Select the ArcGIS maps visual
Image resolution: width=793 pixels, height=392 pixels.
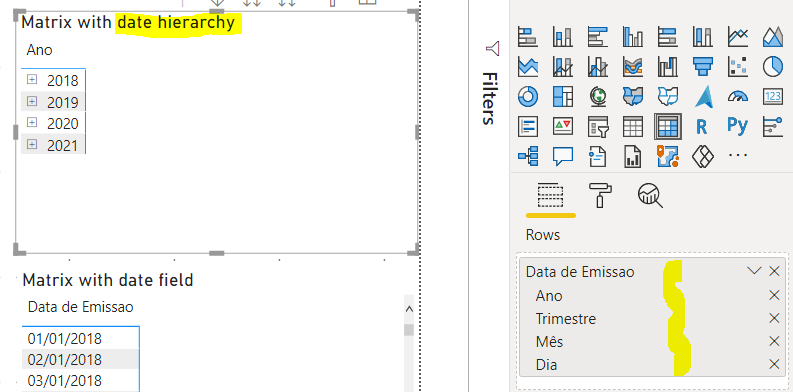click(668, 156)
